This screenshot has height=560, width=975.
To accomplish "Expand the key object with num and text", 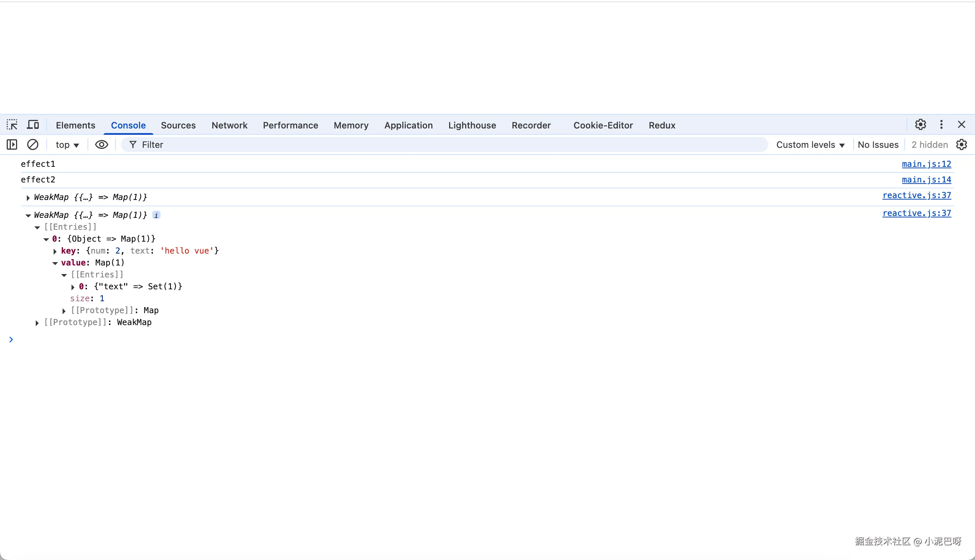I will point(55,251).
